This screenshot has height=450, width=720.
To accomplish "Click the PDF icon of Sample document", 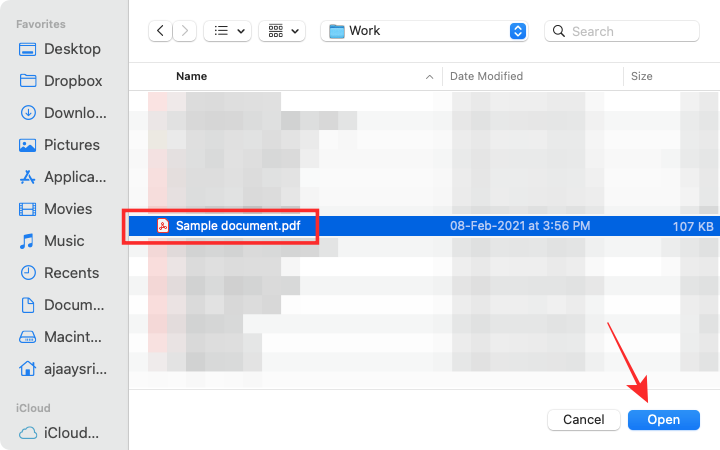I will [x=163, y=226].
